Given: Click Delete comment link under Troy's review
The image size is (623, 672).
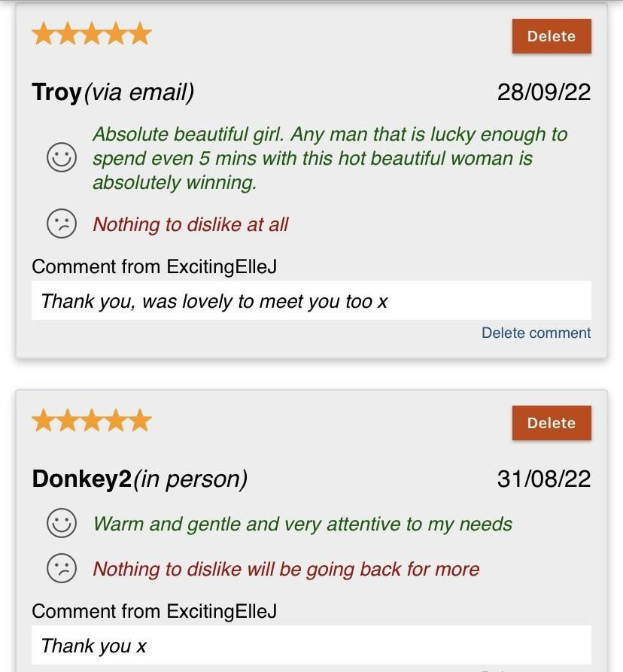Looking at the screenshot, I should (536, 333).
